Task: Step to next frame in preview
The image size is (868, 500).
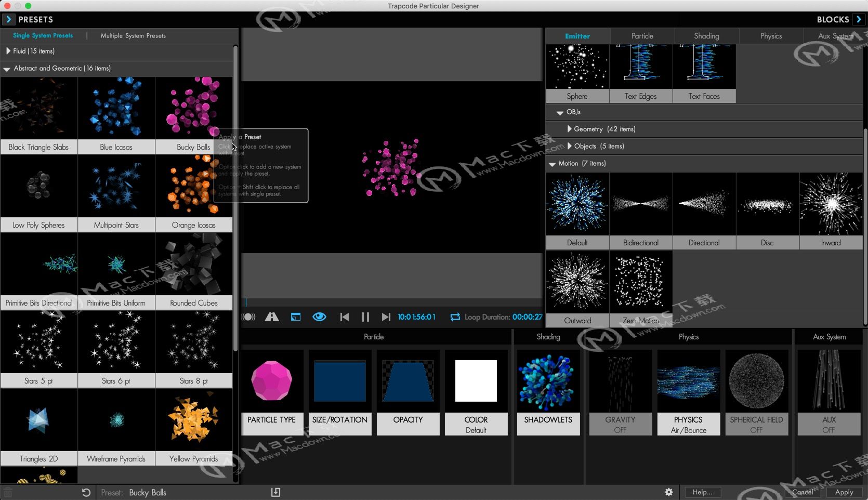Action: pyautogui.click(x=386, y=317)
